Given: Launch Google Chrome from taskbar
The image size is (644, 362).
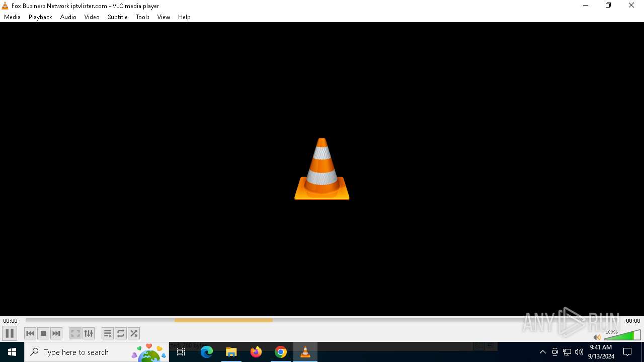Looking at the screenshot, I should [x=281, y=352].
